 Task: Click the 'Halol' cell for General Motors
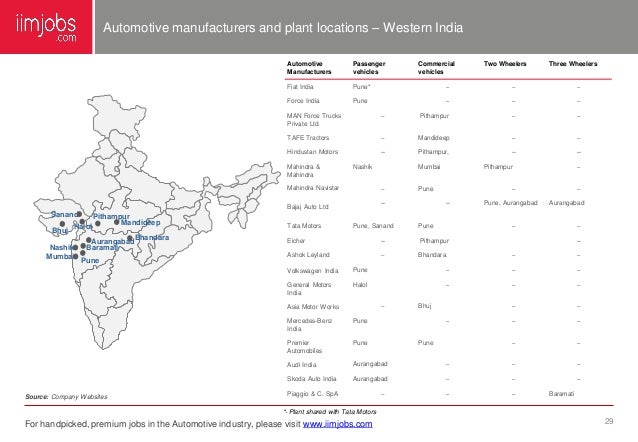click(x=360, y=284)
